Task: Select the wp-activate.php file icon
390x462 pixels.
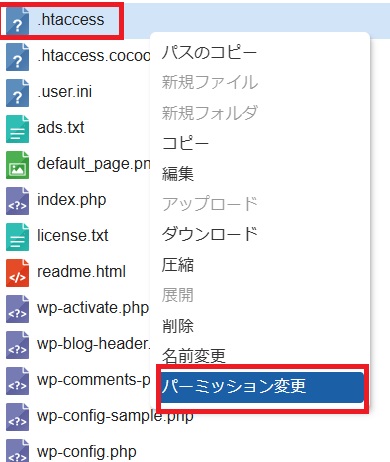Action: point(17,309)
